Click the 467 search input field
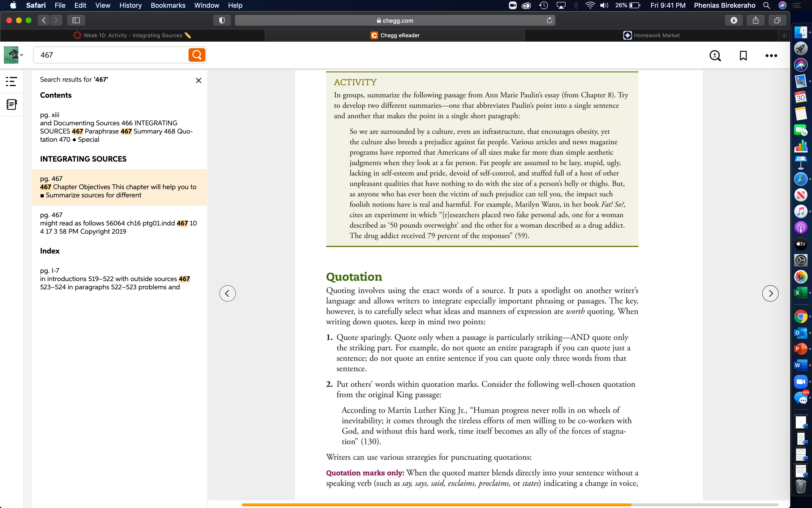The width and height of the screenshot is (812, 508). click(111, 55)
